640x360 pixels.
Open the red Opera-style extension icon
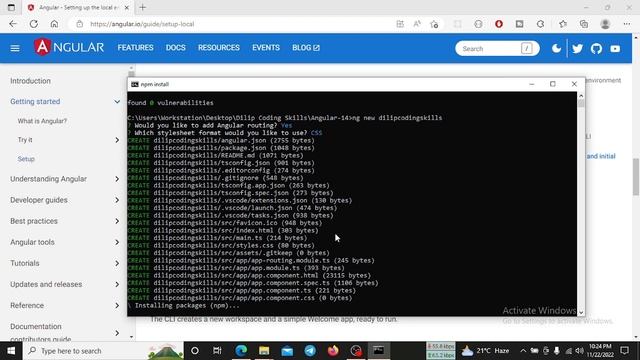(499, 24)
